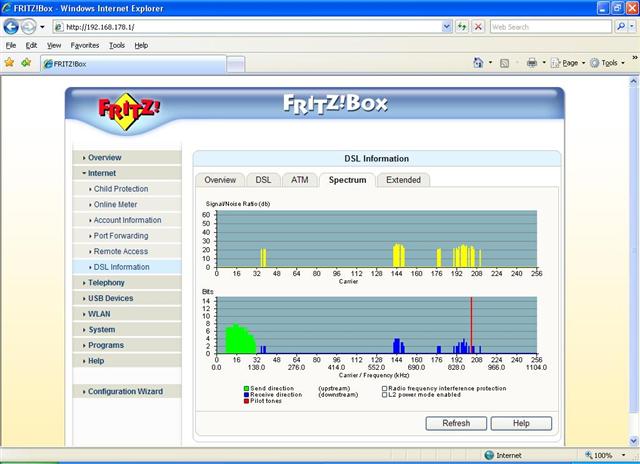Click the Home page icon
Image resolution: width=640 pixels, height=464 pixels.
click(478, 63)
